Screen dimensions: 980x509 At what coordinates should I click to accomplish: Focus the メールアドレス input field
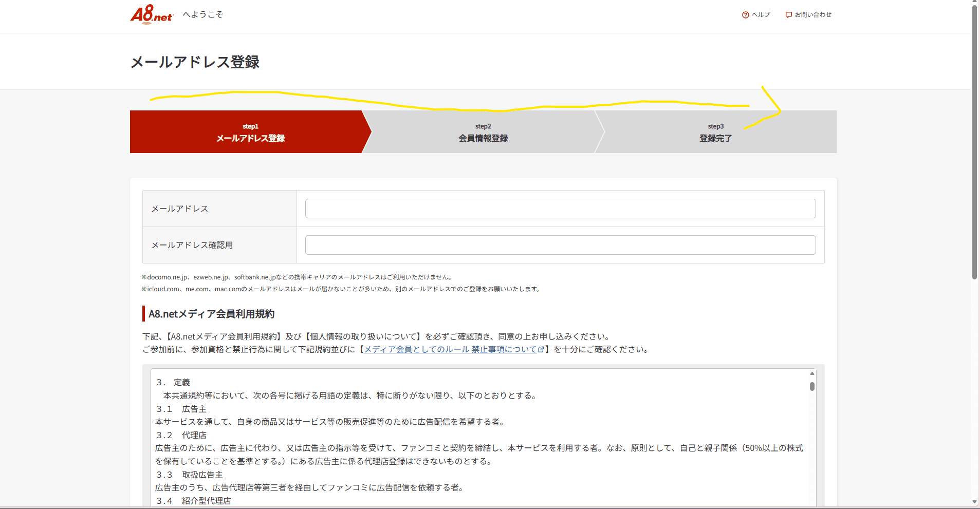coord(560,209)
